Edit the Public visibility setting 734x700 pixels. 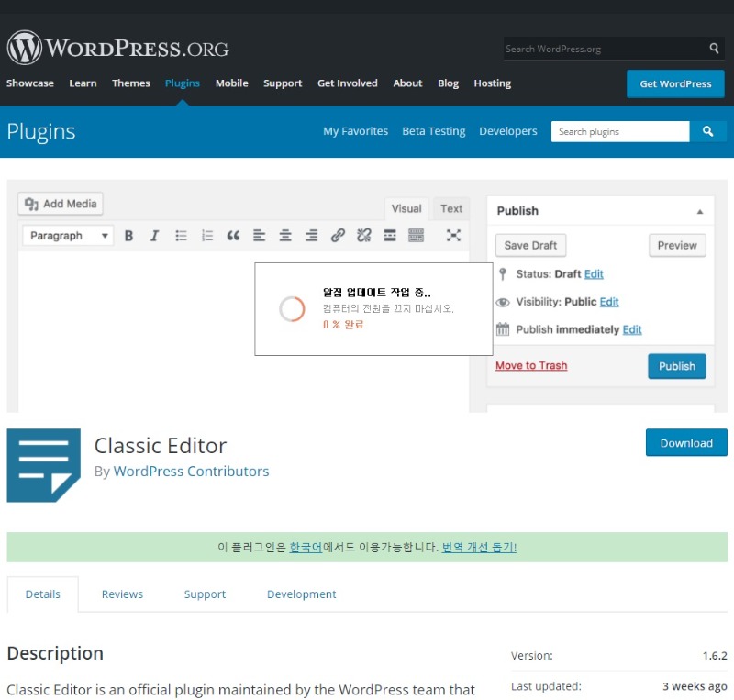609,302
